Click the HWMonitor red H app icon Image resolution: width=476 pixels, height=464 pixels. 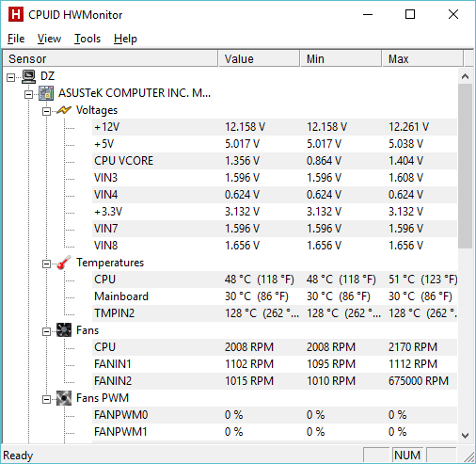point(16,14)
